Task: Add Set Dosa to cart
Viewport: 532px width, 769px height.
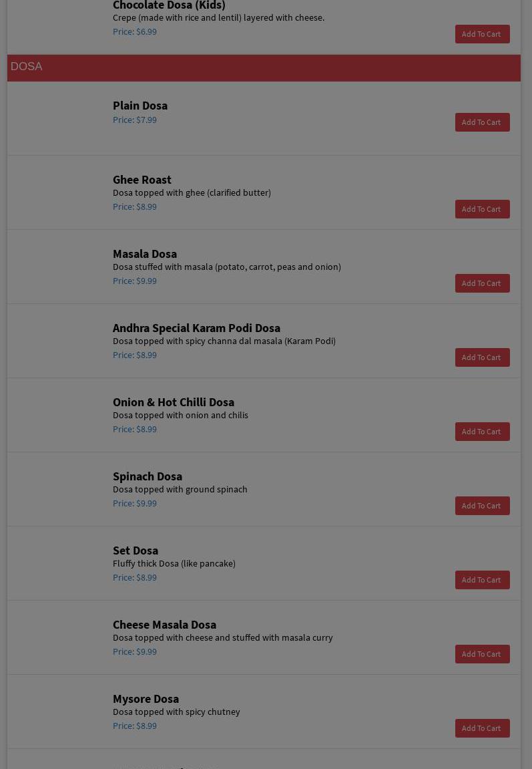Action: click(x=482, y=580)
